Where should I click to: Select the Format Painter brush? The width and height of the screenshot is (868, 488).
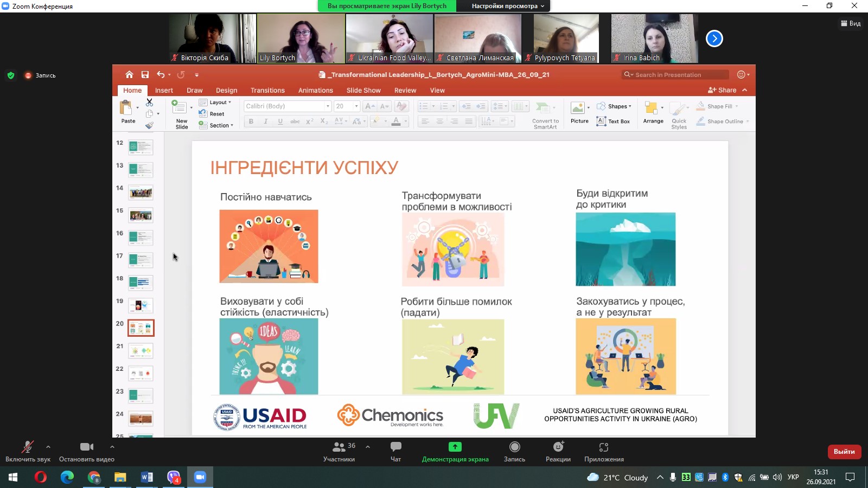[x=149, y=125]
